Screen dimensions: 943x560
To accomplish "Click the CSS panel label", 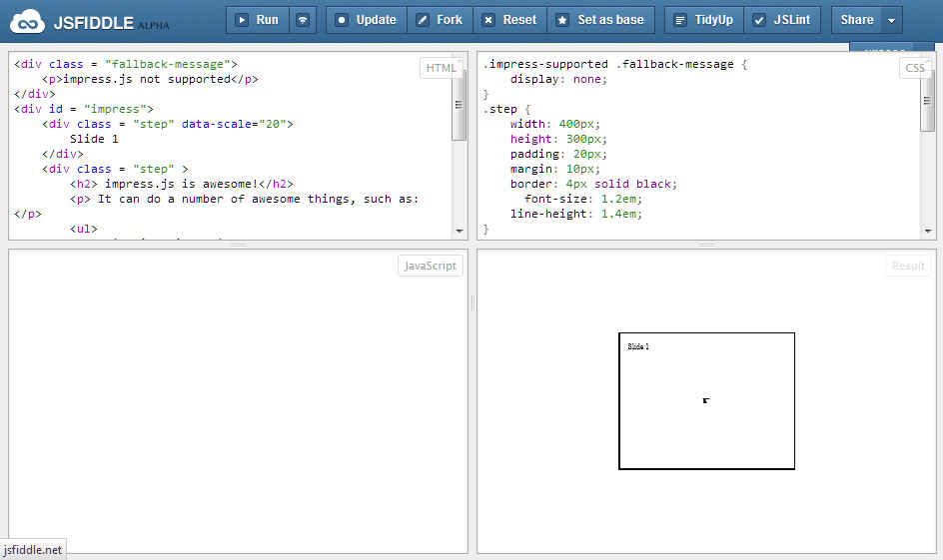I will (915, 68).
